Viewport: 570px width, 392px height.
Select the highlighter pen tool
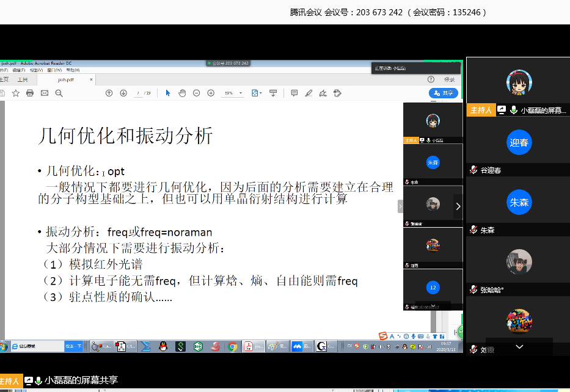[x=309, y=93]
